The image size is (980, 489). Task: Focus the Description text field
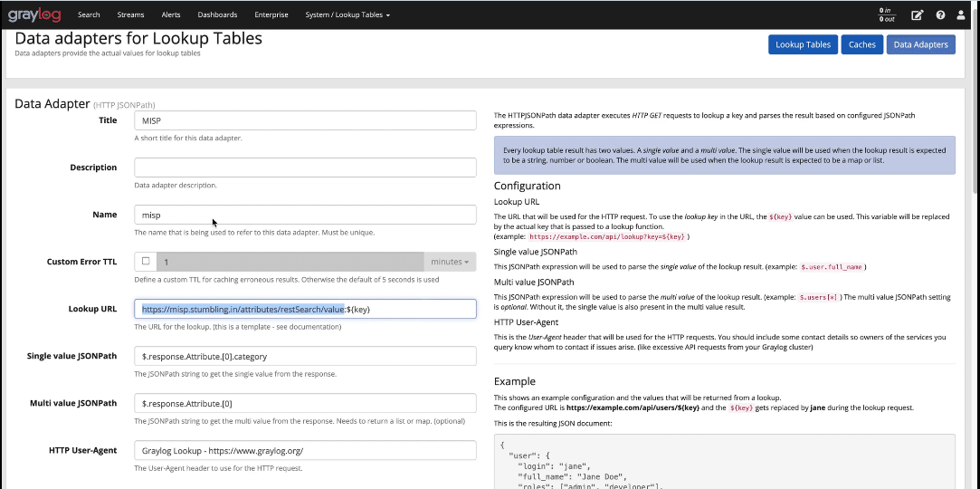point(305,168)
